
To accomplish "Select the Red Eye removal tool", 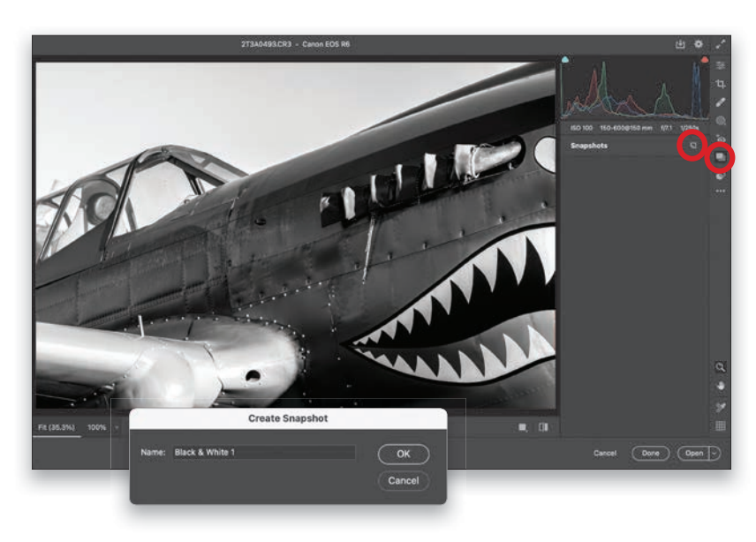I will pos(721,138).
